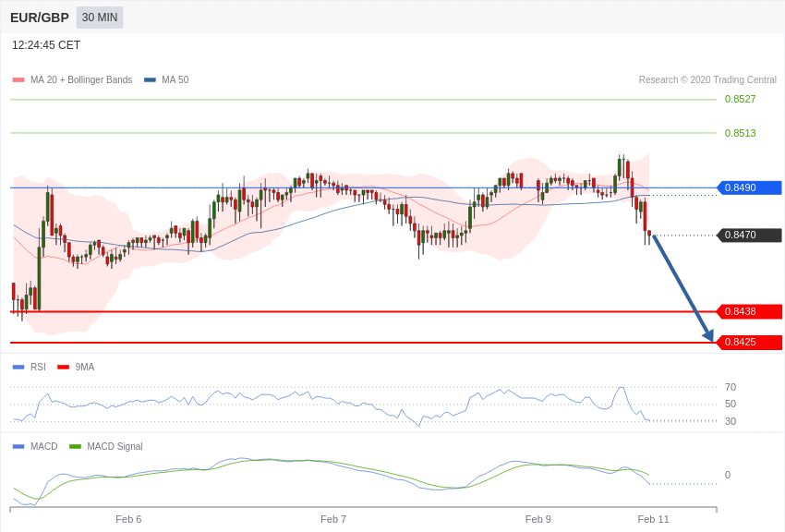Click the RSI 30 axis label
Viewport: 785px width, 532px height.
click(x=731, y=421)
